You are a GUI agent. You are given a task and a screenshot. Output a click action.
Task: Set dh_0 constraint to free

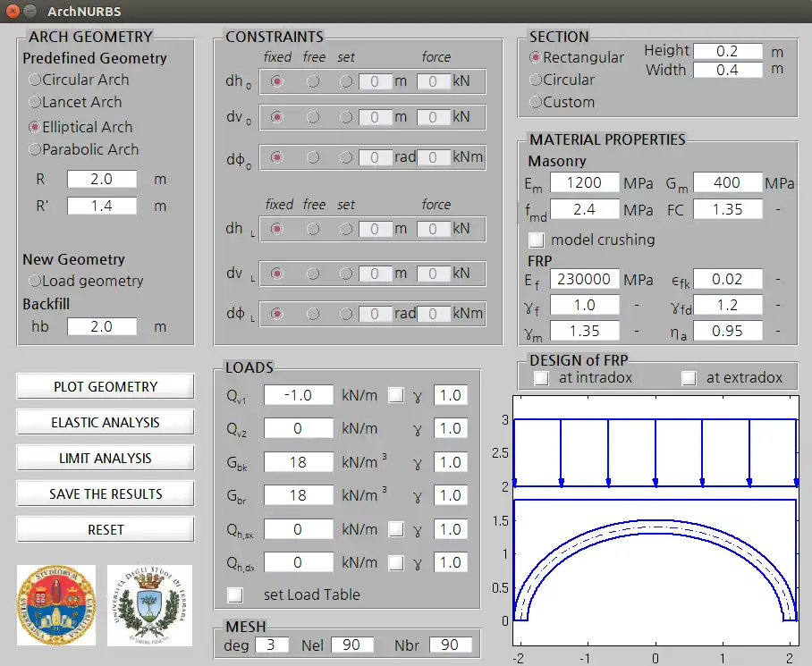coord(315,82)
